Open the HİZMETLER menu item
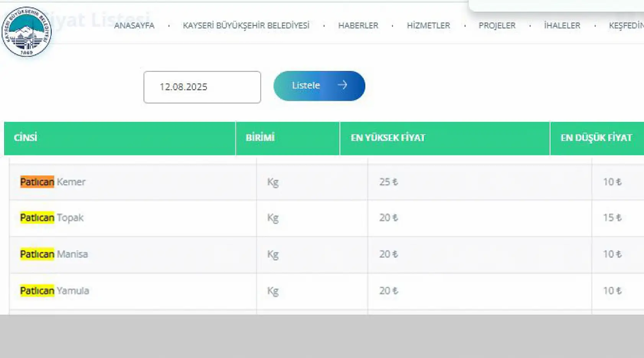Image resolution: width=644 pixels, height=358 pixels. (428, 25)
